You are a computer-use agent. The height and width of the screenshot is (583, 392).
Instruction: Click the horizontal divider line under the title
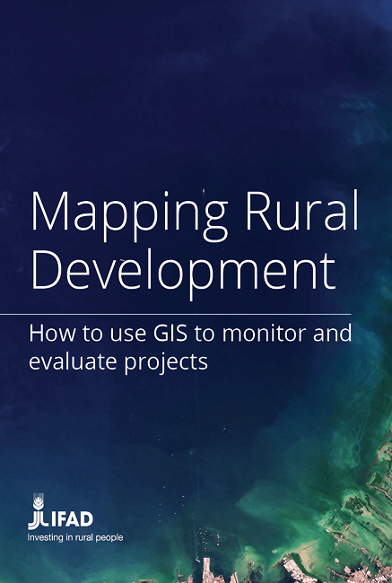click(175, 315)
